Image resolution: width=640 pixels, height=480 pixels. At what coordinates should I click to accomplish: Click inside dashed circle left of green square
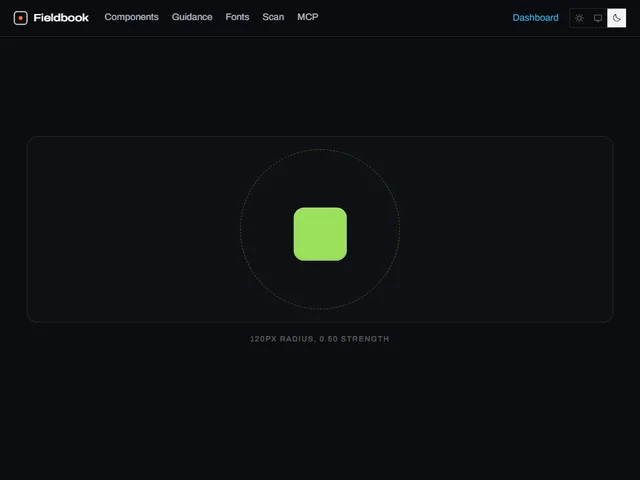coord(267,229)
